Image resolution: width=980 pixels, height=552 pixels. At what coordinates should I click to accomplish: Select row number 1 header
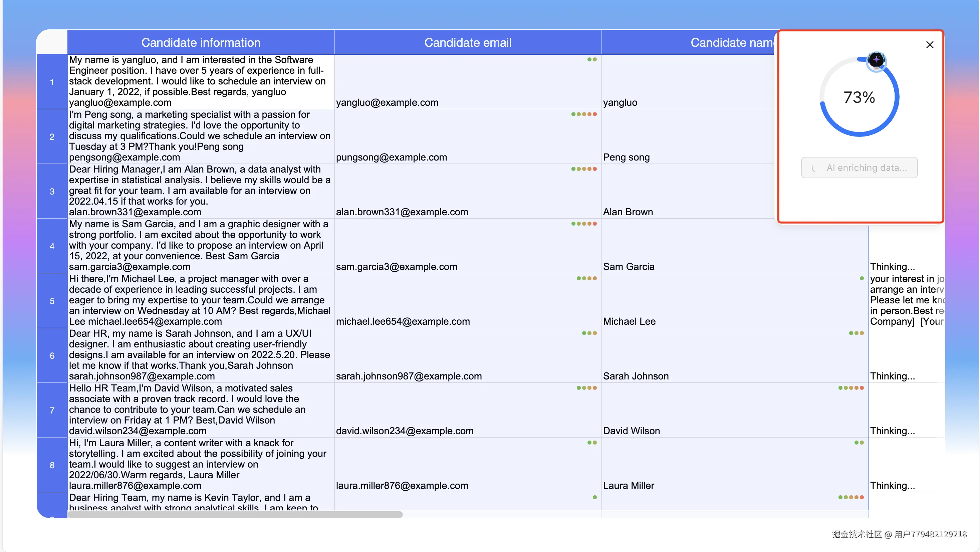52,82
